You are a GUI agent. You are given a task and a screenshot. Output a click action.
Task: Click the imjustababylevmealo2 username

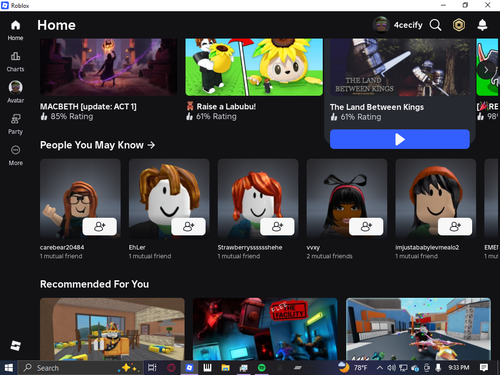point(427,247)
